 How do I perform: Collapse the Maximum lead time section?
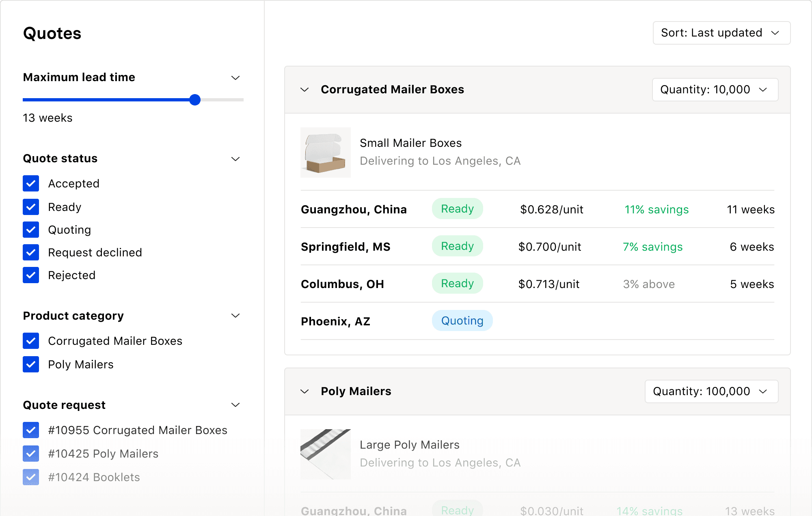[235, 77]
